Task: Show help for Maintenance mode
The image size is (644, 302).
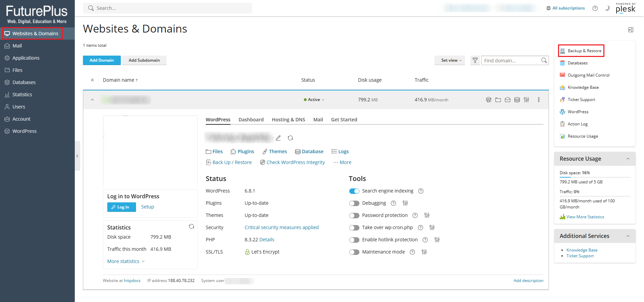Action: (x=412, y=252)
